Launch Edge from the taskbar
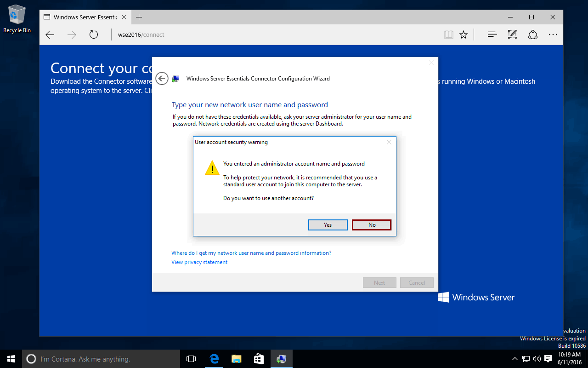This screenshot has height=368, width=588. [214, 359]
